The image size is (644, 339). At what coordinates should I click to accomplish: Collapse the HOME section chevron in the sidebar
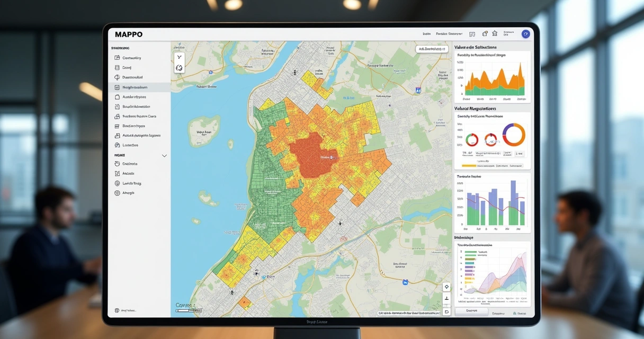coord(164,155)
